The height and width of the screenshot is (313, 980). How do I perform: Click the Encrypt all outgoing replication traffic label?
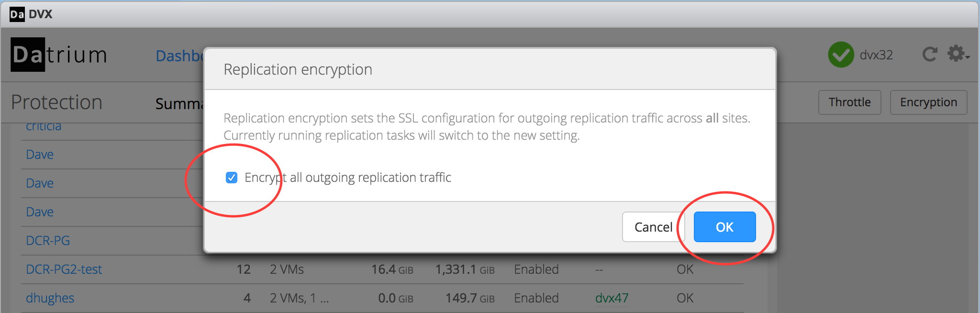click(x=348, y=178)
